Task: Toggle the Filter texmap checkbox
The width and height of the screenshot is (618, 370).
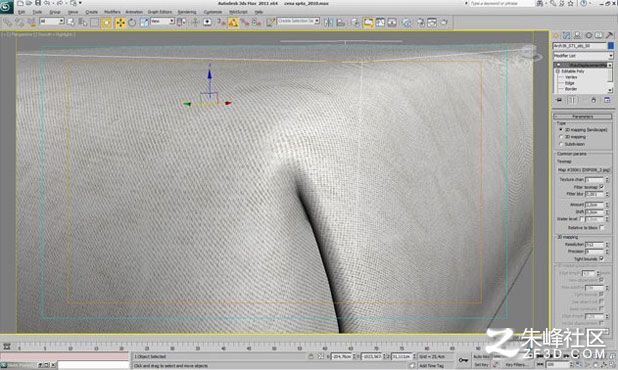Action: pos(601,187)
